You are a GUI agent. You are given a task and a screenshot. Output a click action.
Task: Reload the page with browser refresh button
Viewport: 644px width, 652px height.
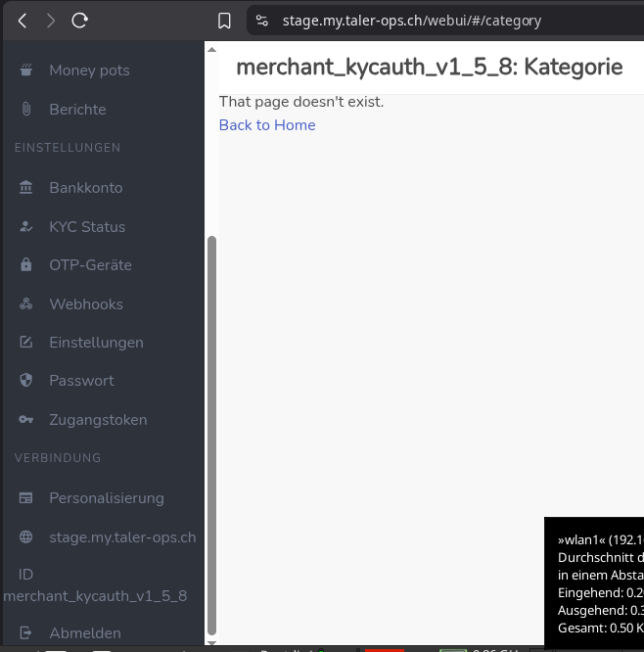80,20
